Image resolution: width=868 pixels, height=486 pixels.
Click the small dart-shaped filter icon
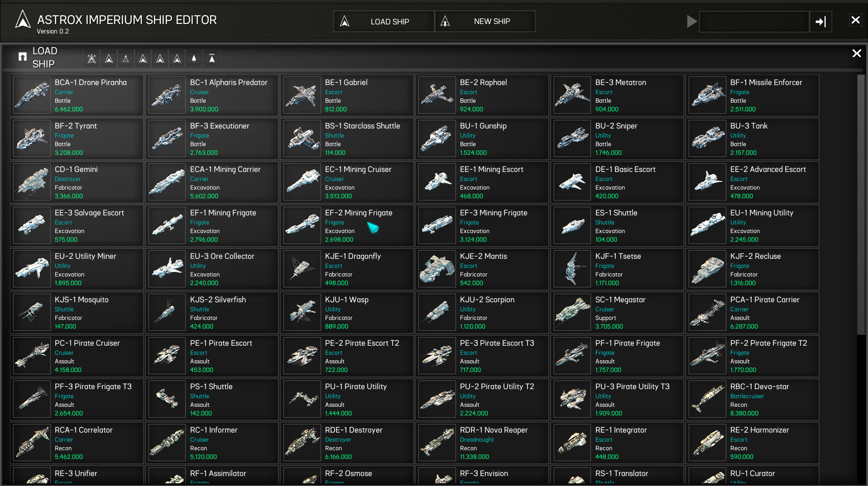click(x=193, y=58)
